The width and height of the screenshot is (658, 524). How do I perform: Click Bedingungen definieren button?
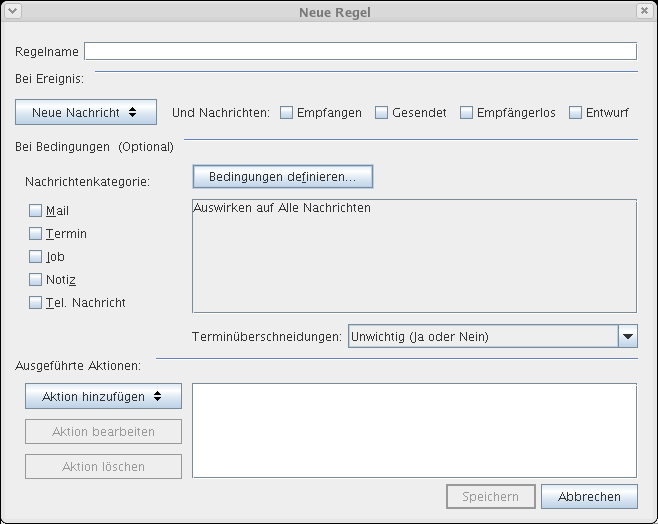[283, 177]
